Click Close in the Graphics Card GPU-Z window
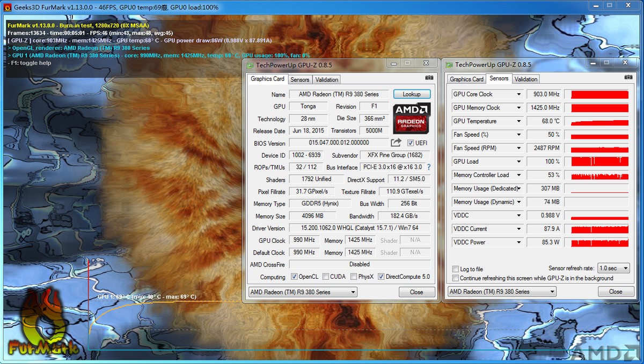644x364 pixels. coord(416,292)
